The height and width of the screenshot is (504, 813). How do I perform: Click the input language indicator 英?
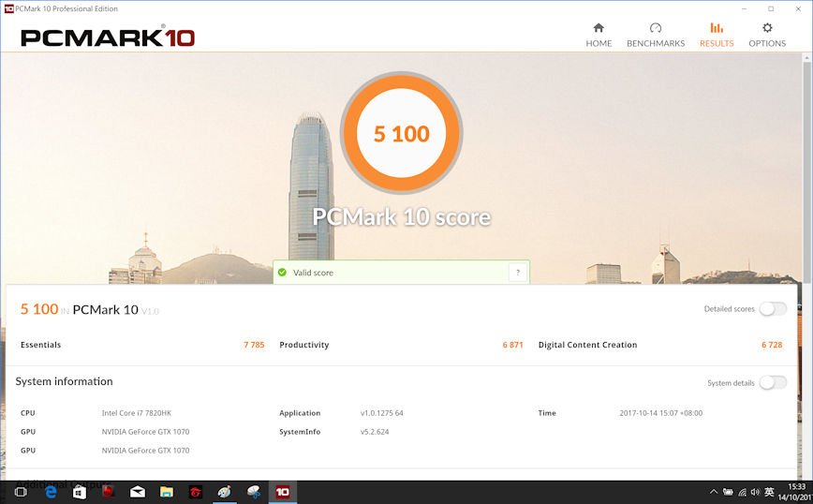(x=769, y=492)
